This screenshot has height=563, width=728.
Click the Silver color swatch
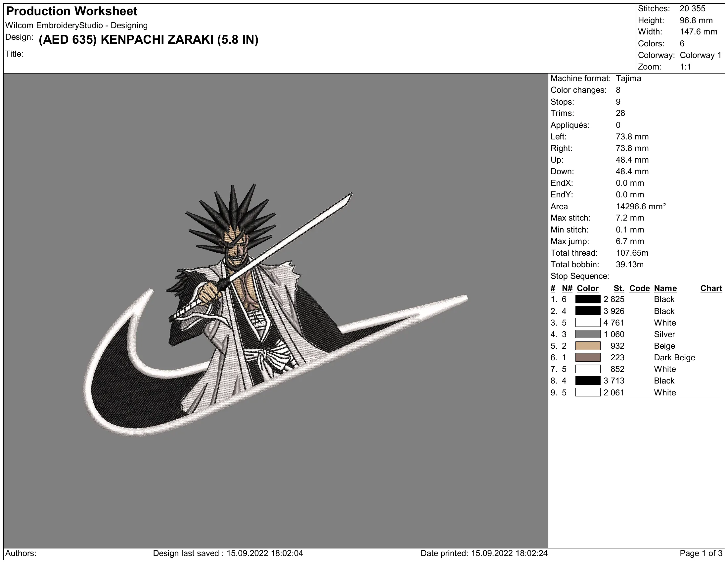588,334
